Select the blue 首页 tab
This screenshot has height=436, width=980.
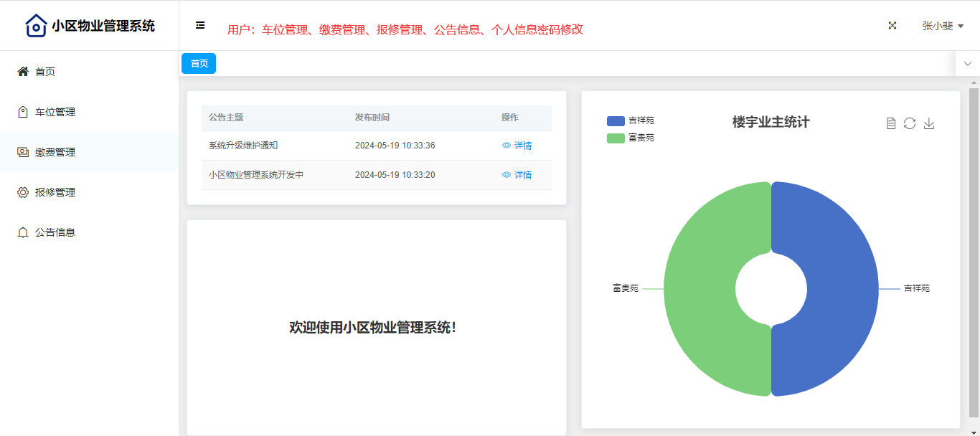pos(199,64)
